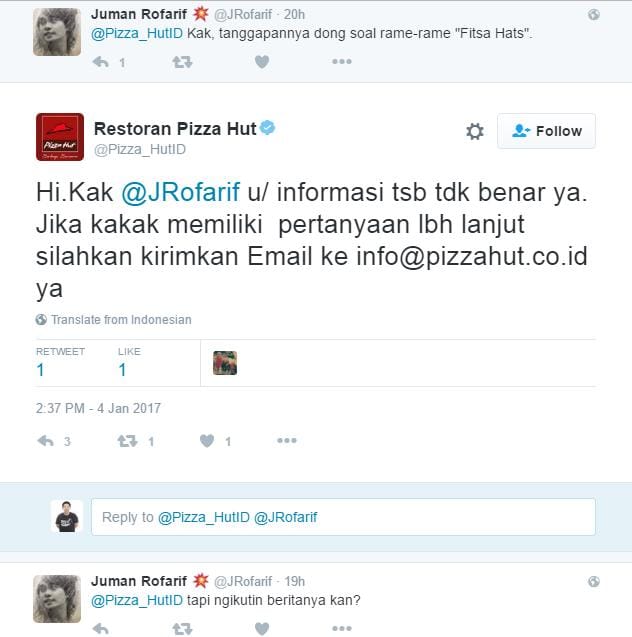Open Pizza Hut profile avatar

click(60, 137)
